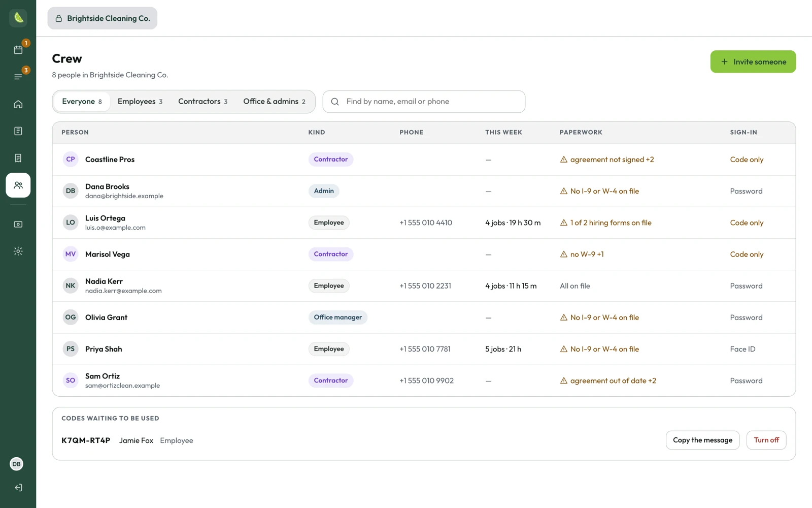
Task: Turn off the K7QM-RT4P code
Action: (x=766, y=440)
